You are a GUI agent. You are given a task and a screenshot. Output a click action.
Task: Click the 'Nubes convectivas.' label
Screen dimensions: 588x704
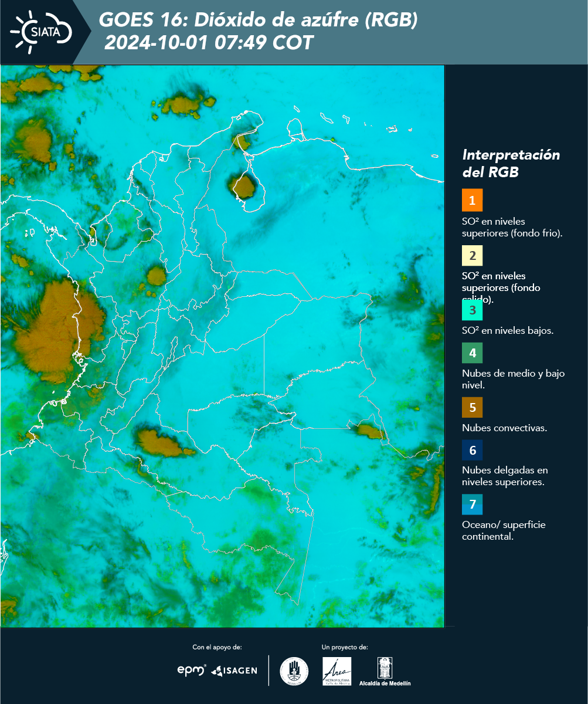(504, 428)
